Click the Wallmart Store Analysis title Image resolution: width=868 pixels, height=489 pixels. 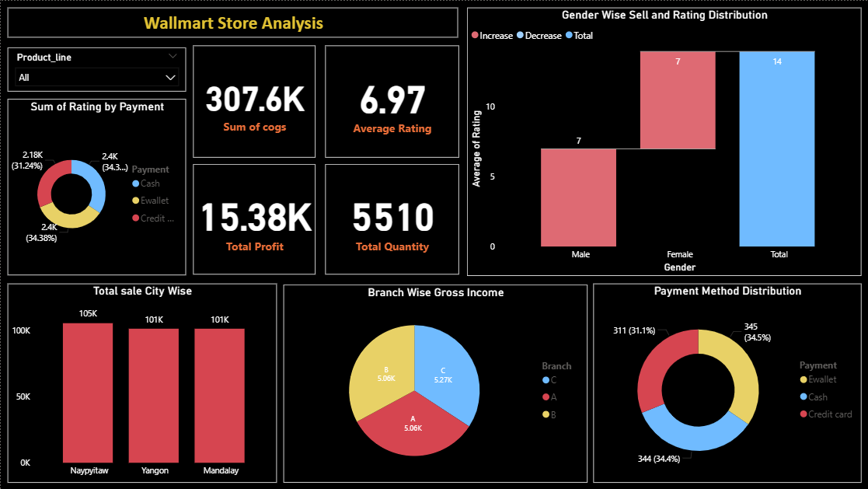233,23
